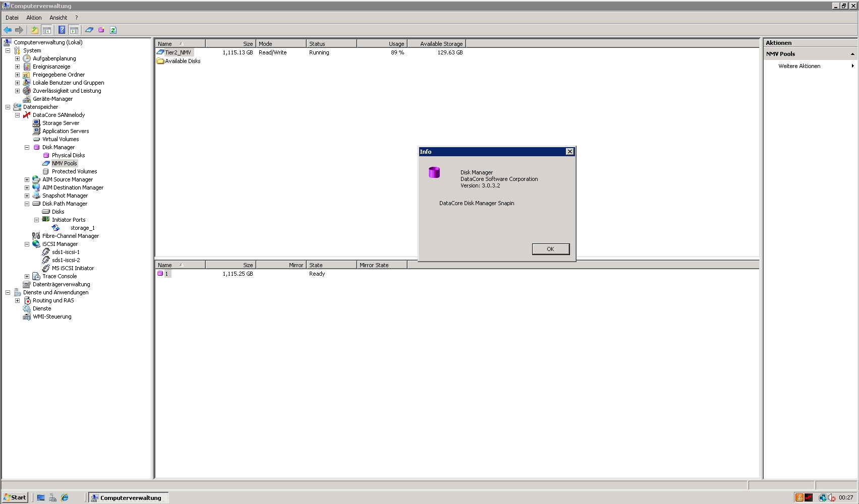Collapse the NMV Pools actions section arrow
Viewport: 859px width, 504px height.
pyautogui.click(x=852, y=54)
